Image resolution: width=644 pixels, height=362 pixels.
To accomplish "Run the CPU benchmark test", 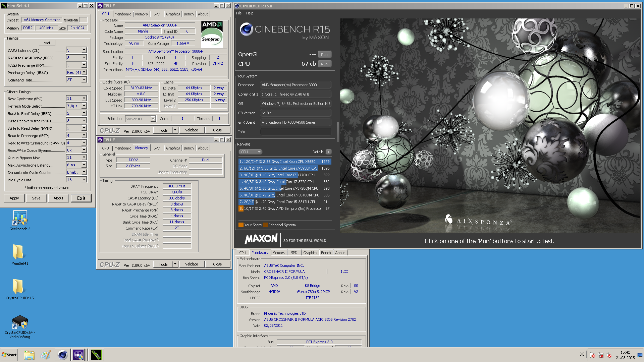I will coord(324,64).
